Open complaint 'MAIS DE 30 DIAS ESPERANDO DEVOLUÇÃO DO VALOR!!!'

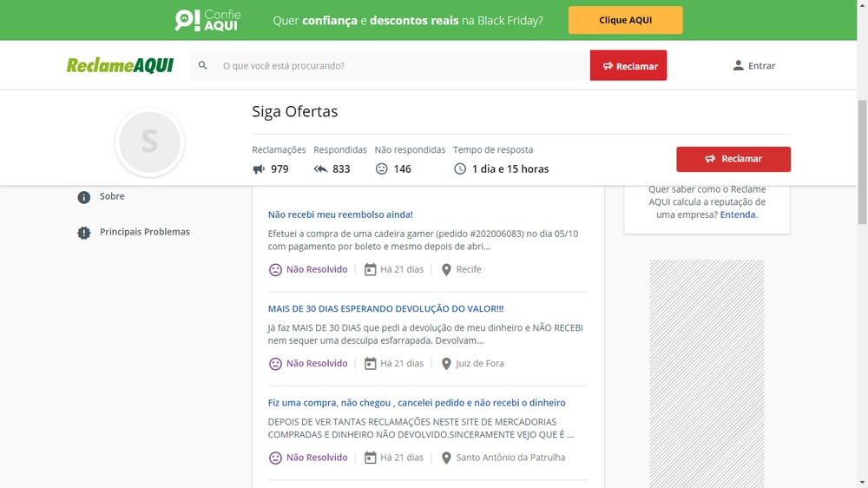(x=386, y=308)
